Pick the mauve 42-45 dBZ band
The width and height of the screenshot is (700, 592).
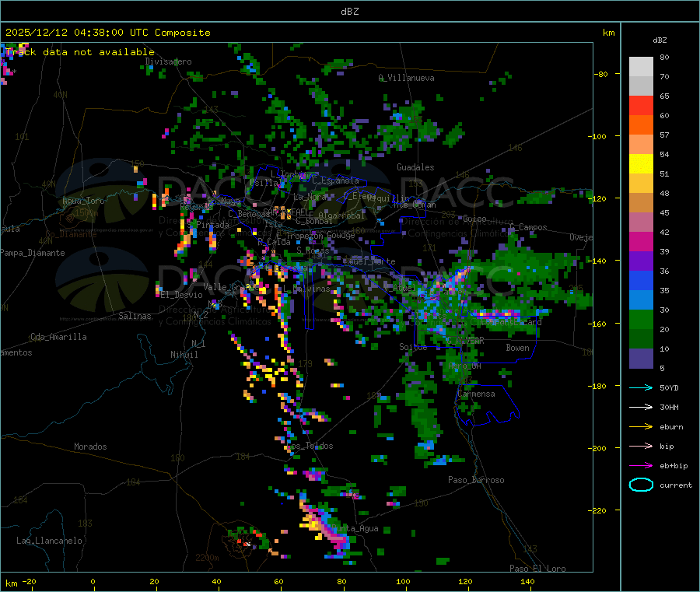coord(641,222)
